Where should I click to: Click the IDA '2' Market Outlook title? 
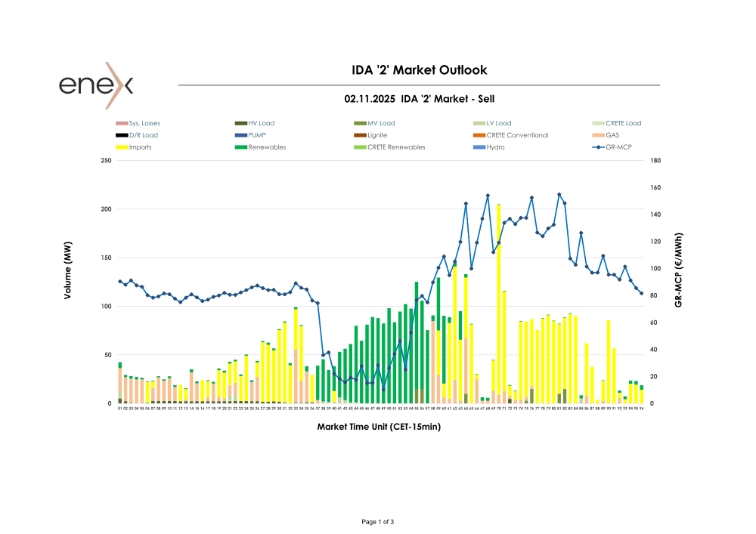click(420, 70)
